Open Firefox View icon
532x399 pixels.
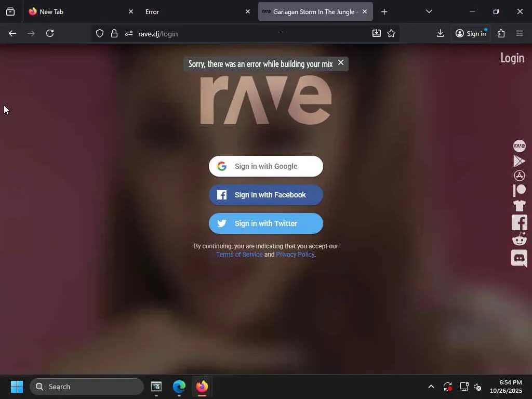[x=10, y=12]
